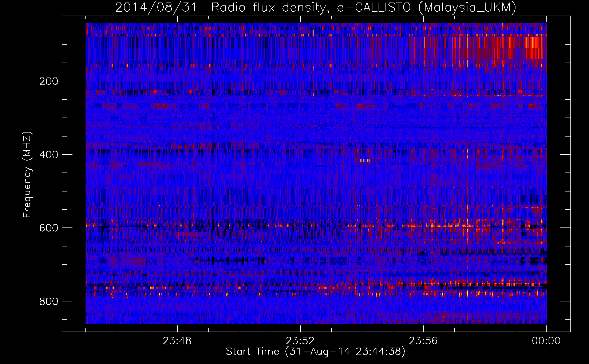Click the Frequency (MHZ) axis label
Viewport: 589px width, 364px height.
point(27,175)
